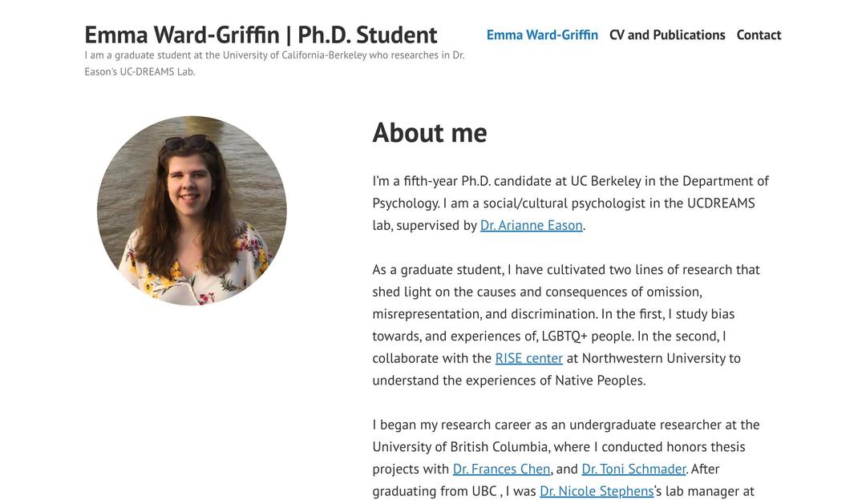Click the Emma Ward-Griffin site title
This screenshot has height=504, width=866.
pos(261,34)
